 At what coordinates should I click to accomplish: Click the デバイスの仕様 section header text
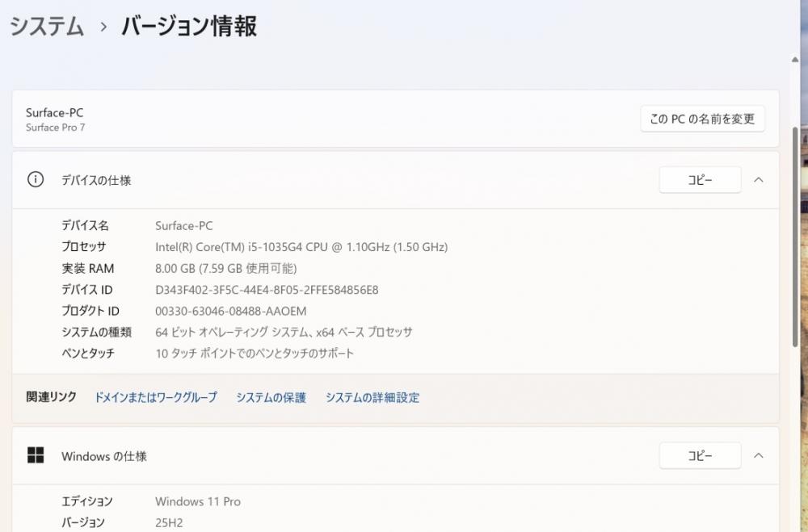click(96, 180)
